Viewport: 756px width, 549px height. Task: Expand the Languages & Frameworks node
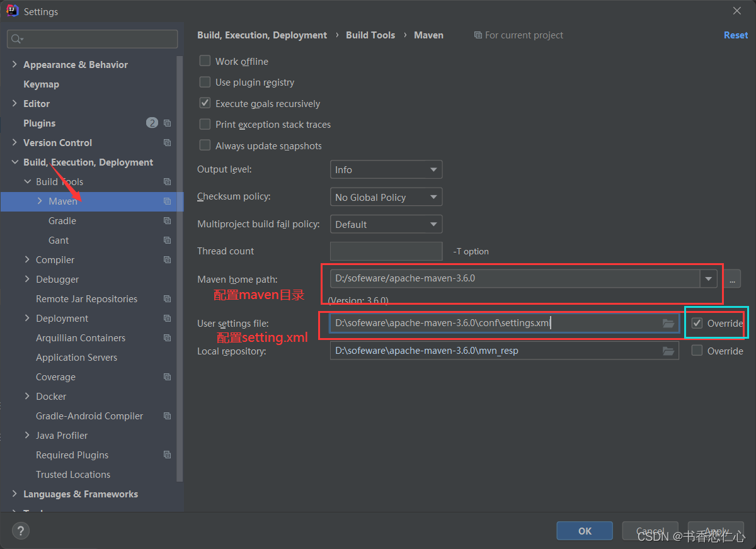(x=14, y=494)
